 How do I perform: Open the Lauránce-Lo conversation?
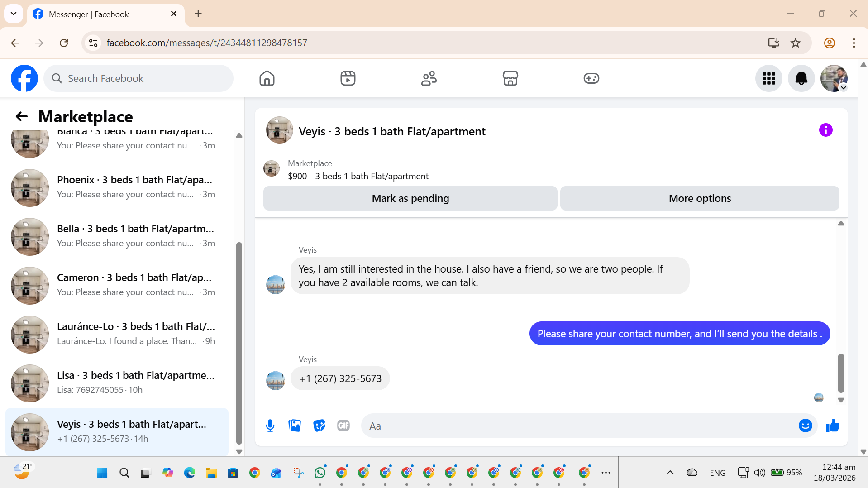(117, 334)
